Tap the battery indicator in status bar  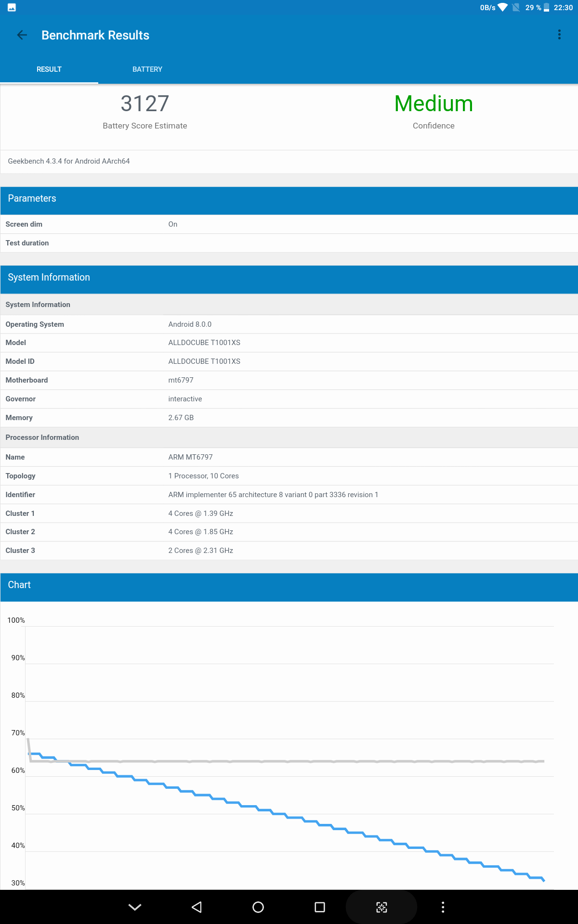546,7
